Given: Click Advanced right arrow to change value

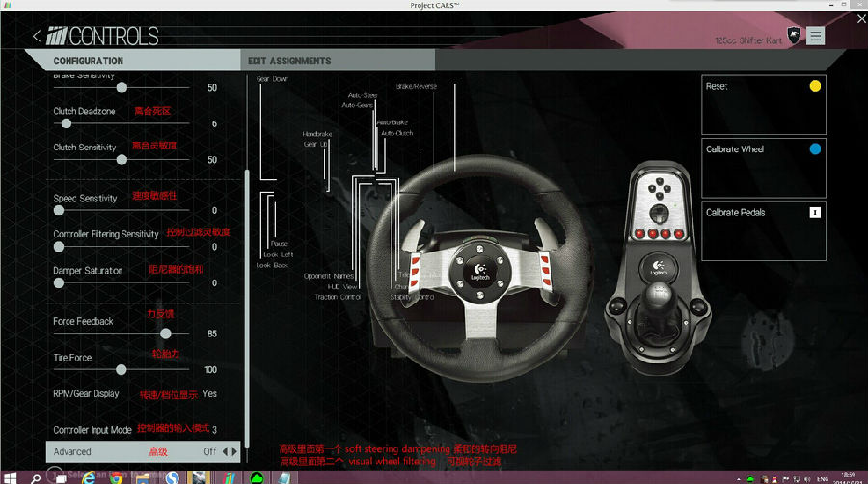Looking at the screenshot, I should point(234,452).
